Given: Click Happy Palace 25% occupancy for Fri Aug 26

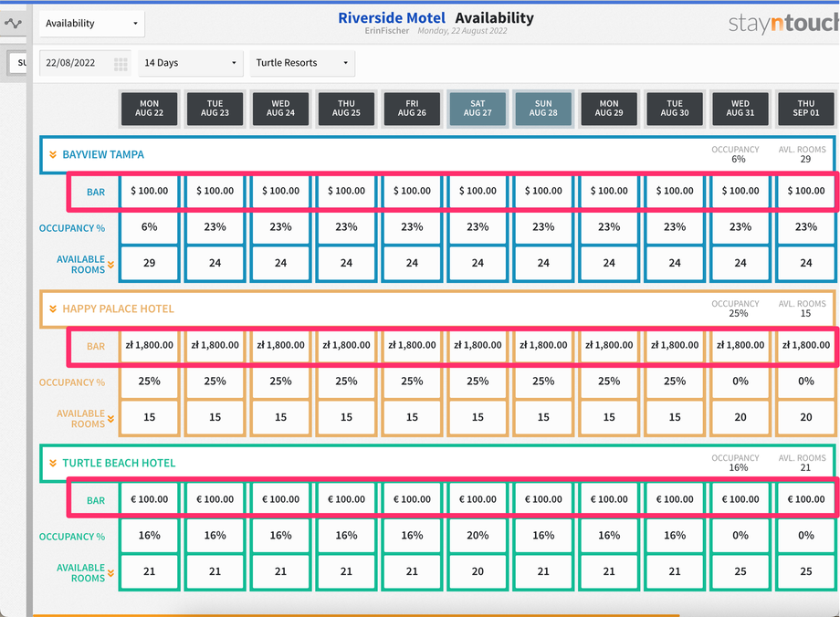Looking at the screenshot, I should (x=412, y=382).
